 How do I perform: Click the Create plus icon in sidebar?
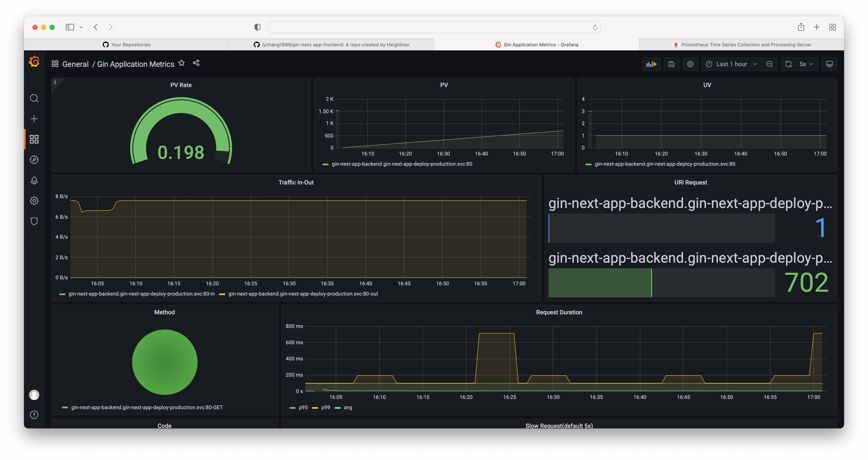(34, 119)
